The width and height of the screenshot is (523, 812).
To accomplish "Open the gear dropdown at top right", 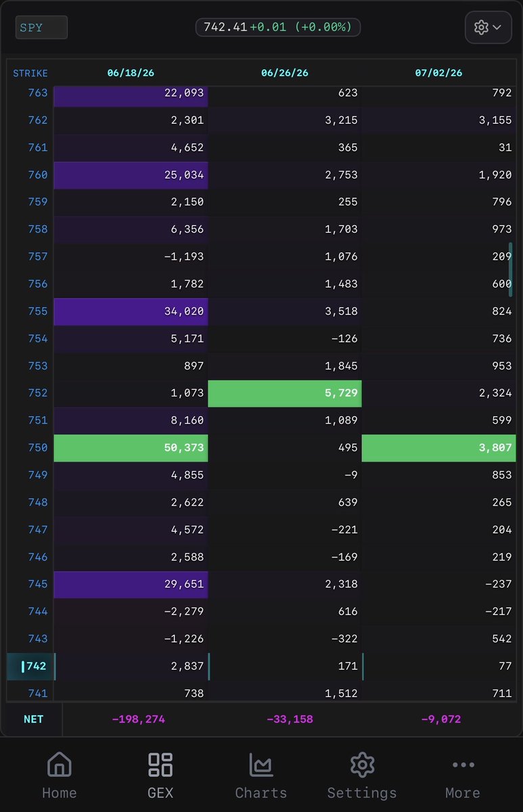I will pyautogui.click(x=488, y=27).
